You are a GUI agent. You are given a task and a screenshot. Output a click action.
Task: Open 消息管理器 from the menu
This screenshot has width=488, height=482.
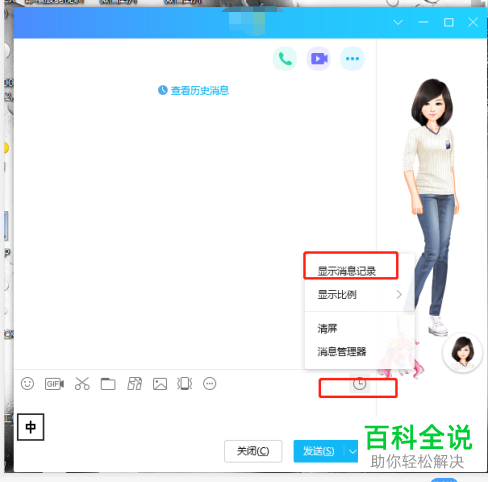coord(360,351)
